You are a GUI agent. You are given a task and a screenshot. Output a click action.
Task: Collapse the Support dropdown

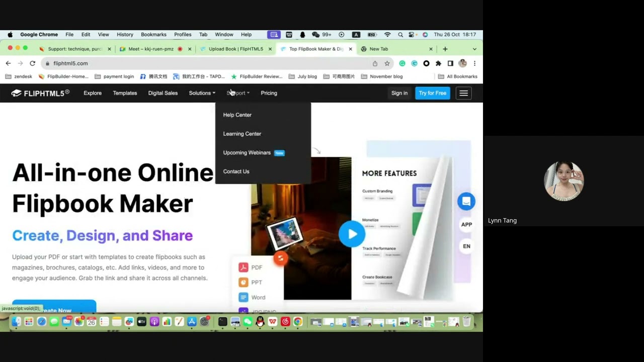pyautogui.click(x=238, y=93)
